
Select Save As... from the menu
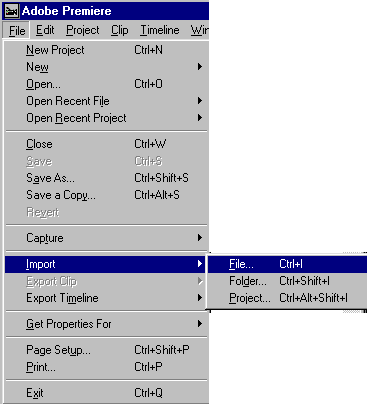[107, 178]
